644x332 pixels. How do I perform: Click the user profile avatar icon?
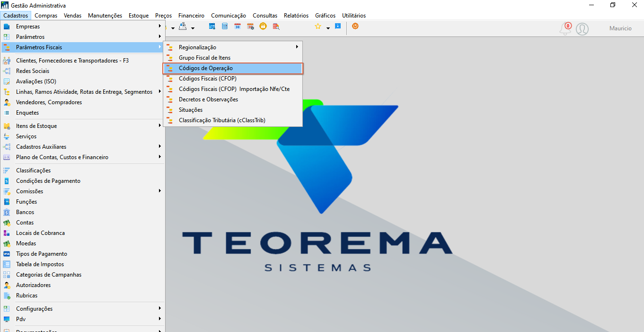pos(582,29)
